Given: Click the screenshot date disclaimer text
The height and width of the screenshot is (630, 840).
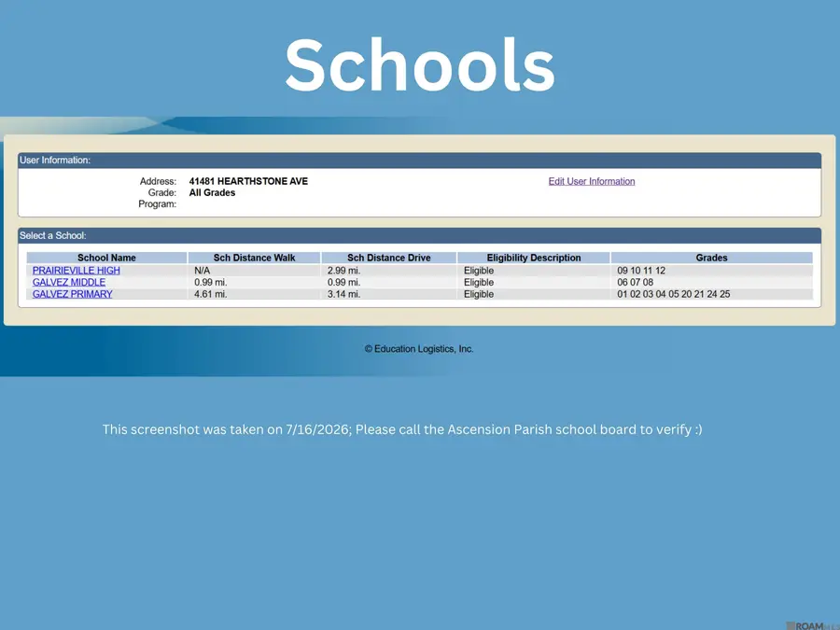Looking at the screenshot, I should (402, 429).
